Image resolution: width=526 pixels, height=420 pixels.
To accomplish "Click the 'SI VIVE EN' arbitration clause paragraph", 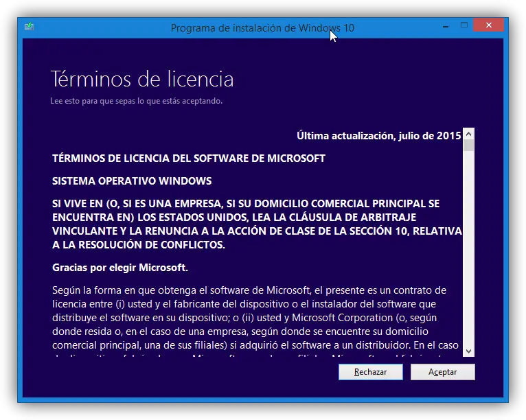I will 257,224.
